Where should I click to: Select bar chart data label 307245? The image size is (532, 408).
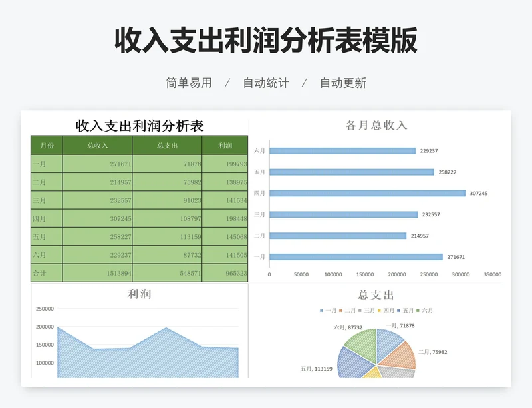(x=479, y=193)
